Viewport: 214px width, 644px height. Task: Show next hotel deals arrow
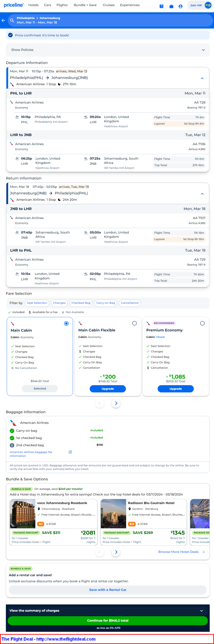[x=116, y=552]
